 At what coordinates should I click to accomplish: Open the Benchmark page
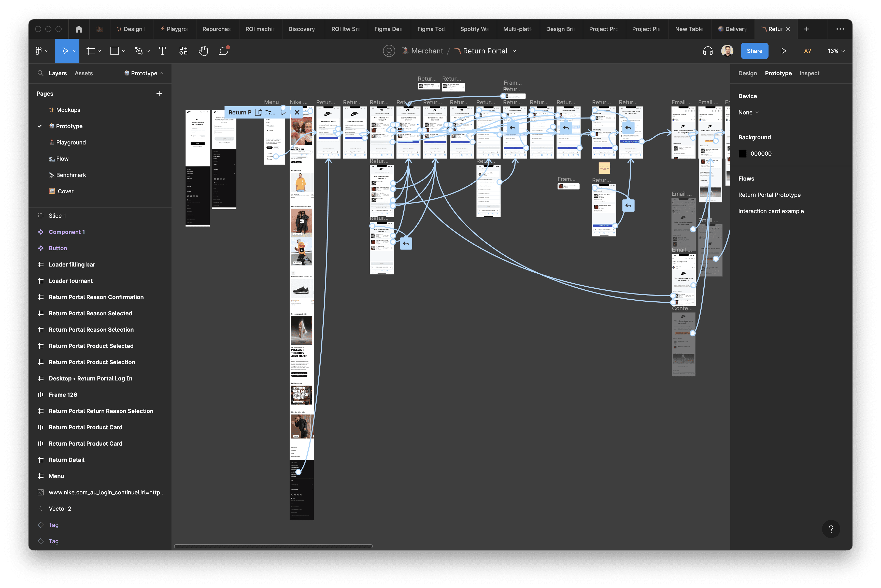coord(71,175)
